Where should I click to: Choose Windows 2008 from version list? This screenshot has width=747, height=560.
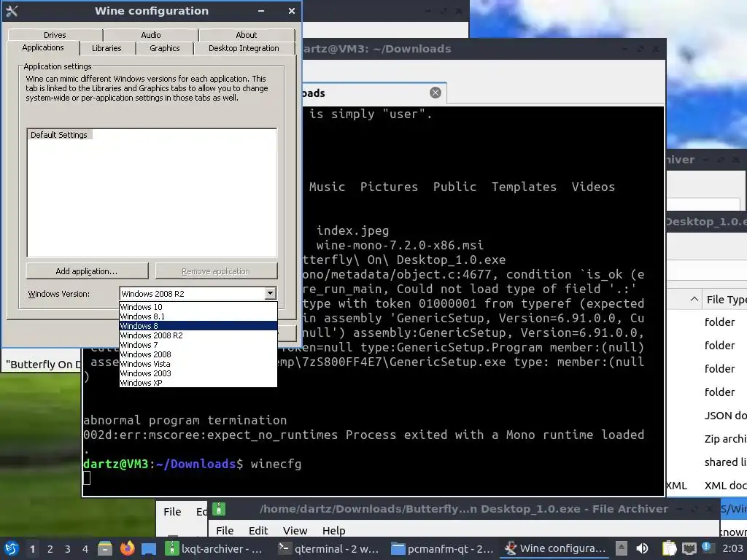(198, 354)
